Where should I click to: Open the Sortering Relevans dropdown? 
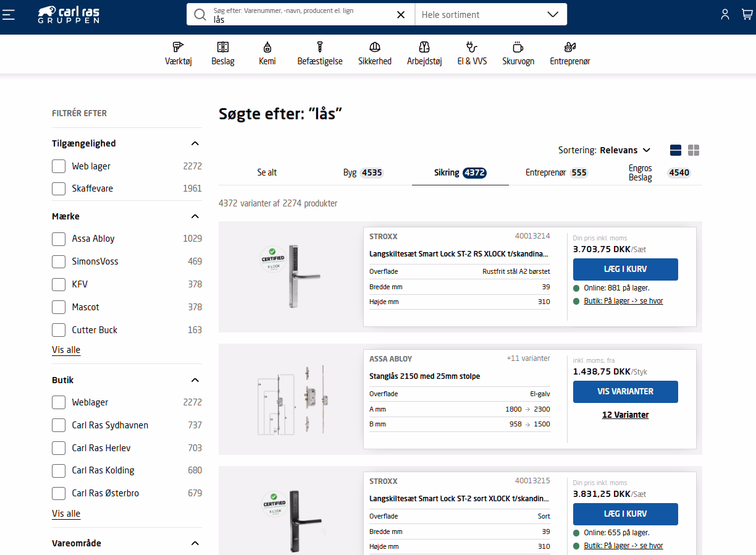coord(605,150)
